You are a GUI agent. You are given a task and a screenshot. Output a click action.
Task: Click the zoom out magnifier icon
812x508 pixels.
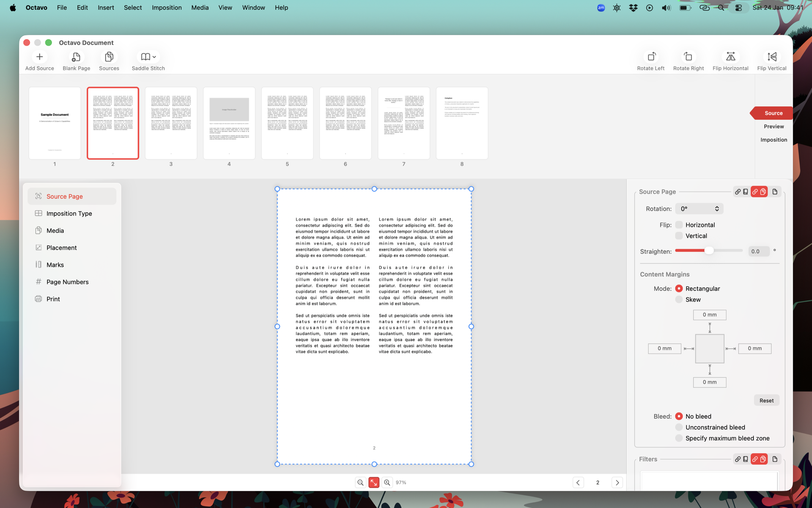(x=360, y=483)
